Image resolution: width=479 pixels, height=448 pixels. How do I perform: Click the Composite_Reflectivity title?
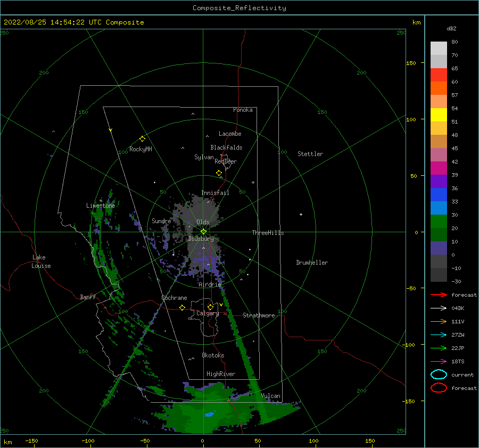pyautogui.click(x=240, y=8)
